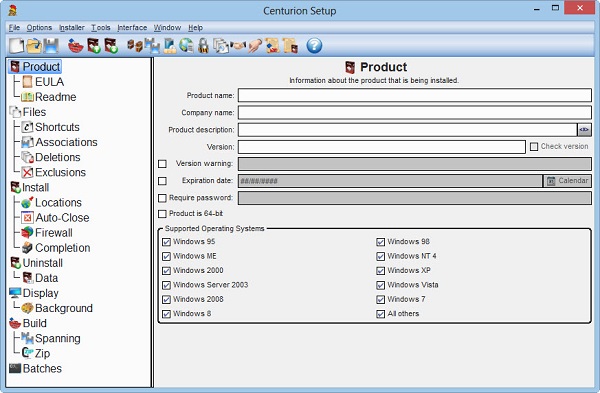600x393 pixels.
Task: Enable the Product is 64-bit checkbox
Action: pyautogui.click(x=163, y=214)
